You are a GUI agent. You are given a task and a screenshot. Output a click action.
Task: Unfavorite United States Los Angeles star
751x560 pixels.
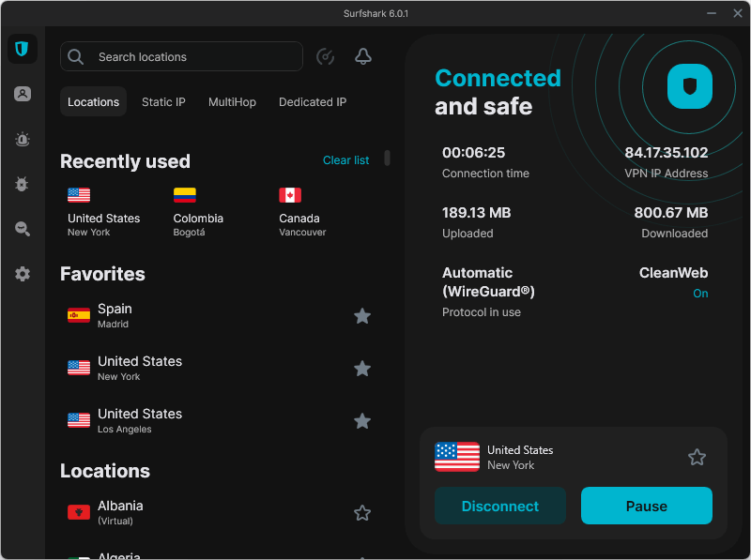[x=362, y=421]
